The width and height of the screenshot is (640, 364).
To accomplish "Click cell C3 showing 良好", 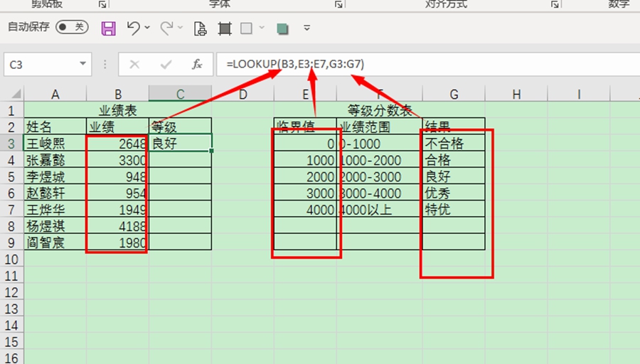I will [180, 143].
